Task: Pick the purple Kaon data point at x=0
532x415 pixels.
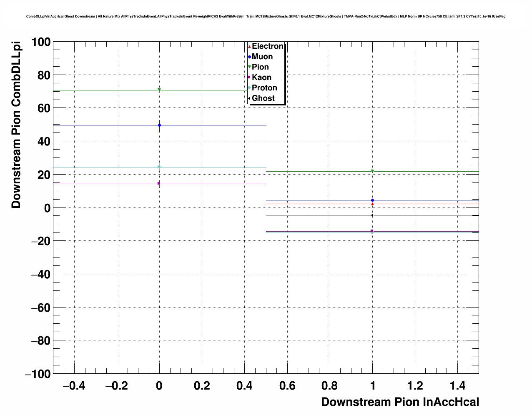Action: pyautogui.click(x=159, y=183)
